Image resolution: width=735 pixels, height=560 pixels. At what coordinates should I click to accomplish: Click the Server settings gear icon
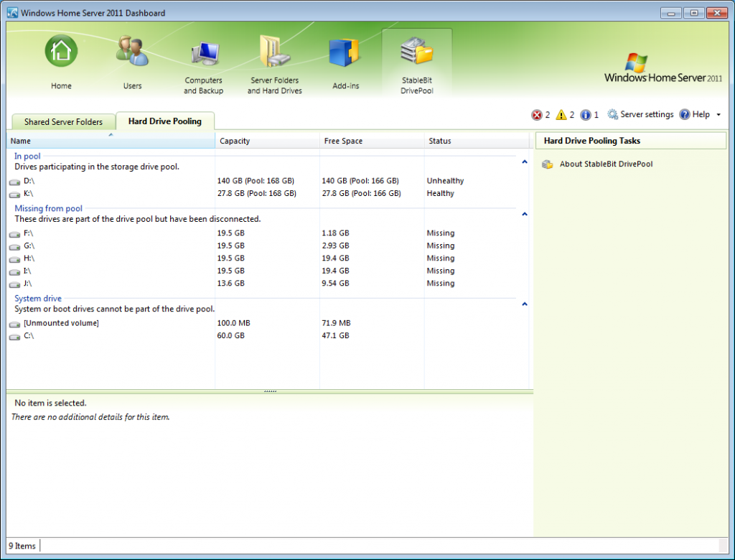[x=613, y=114]
